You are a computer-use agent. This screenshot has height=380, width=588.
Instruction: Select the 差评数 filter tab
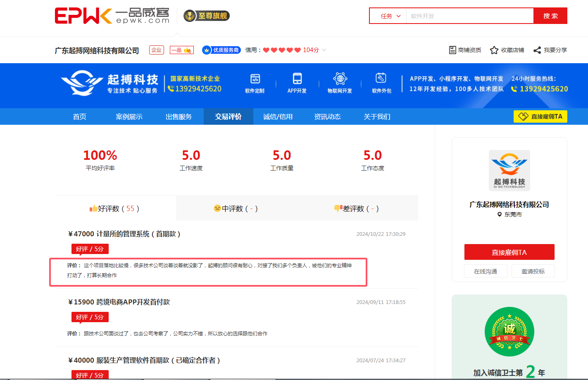(357, 208)
